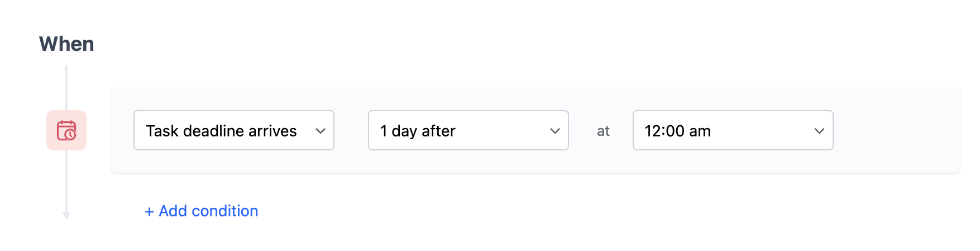Change trigger type from Task deadline arrives
This screenshot has width=980, height=251.
tap(234, 130)
